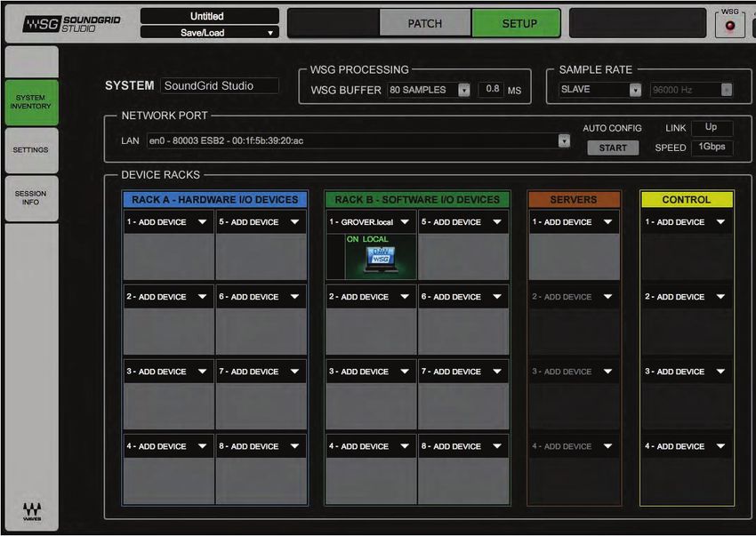The width and height of the screenshot is (756, 536).
Task: Click the red WSG status indicator
Action: coord(729,26)
